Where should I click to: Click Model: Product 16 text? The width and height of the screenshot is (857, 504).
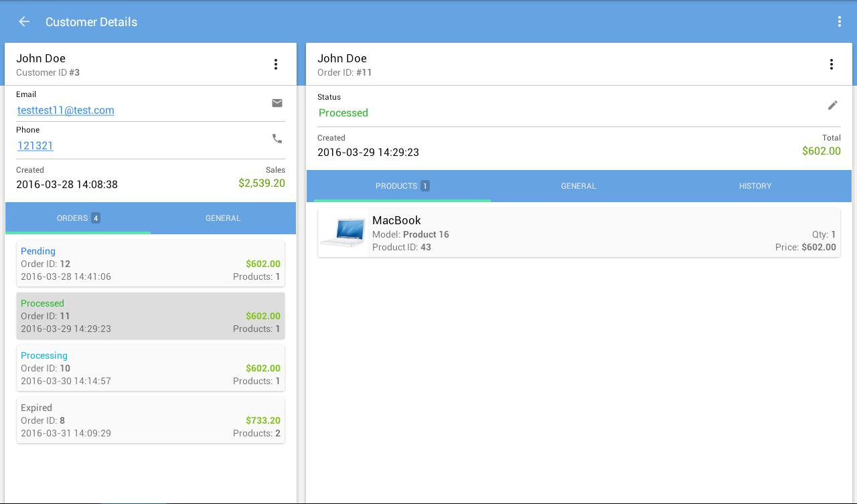410,234
